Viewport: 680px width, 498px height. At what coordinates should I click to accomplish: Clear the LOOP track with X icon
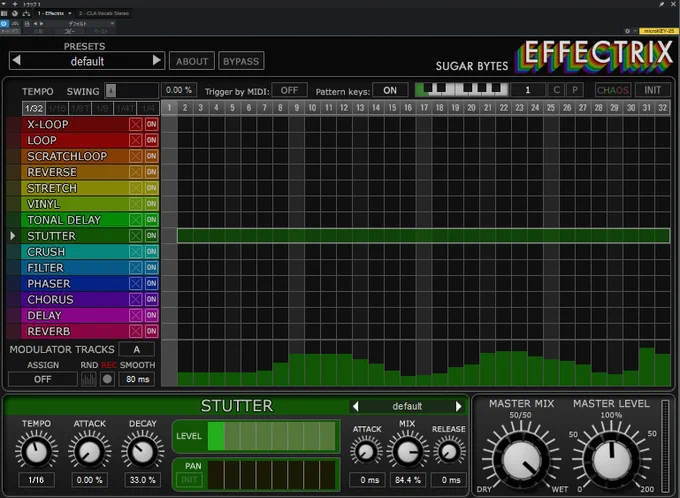(135, 140)
